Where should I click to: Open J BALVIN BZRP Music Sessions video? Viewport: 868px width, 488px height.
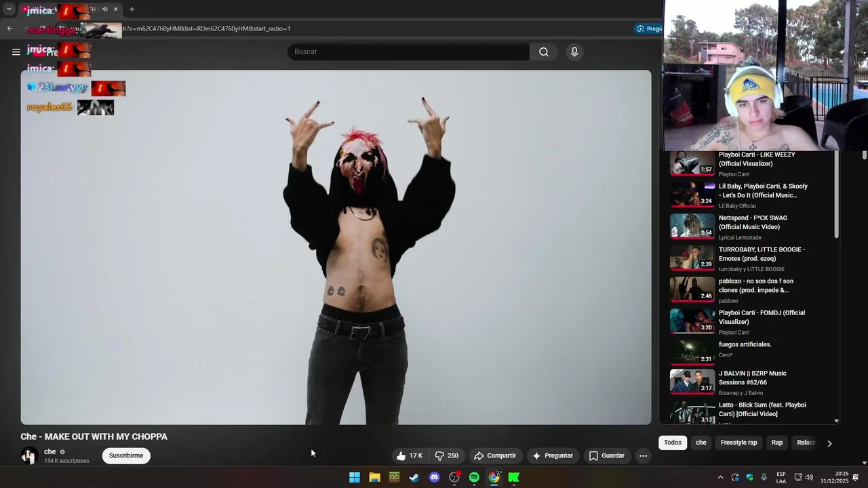pos(692,382)
